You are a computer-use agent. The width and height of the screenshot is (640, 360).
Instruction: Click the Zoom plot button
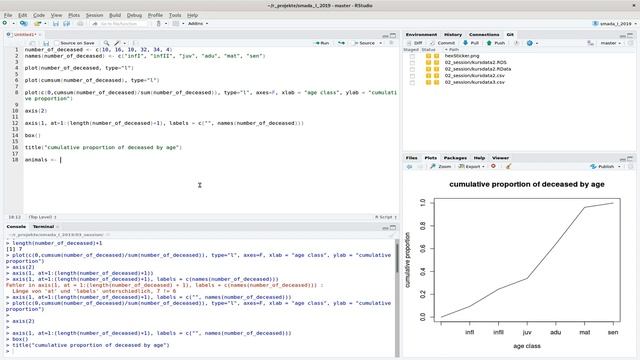[441, 167]
